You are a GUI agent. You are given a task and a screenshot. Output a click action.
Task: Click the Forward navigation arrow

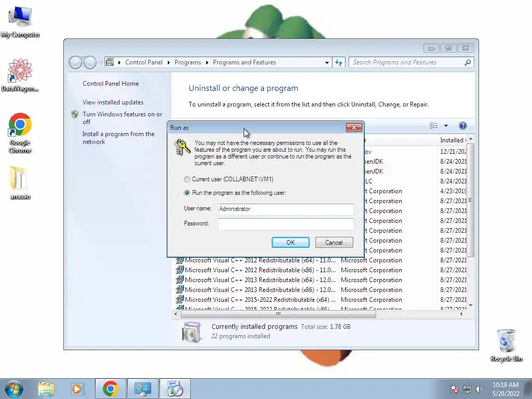[x=90, y=62]
